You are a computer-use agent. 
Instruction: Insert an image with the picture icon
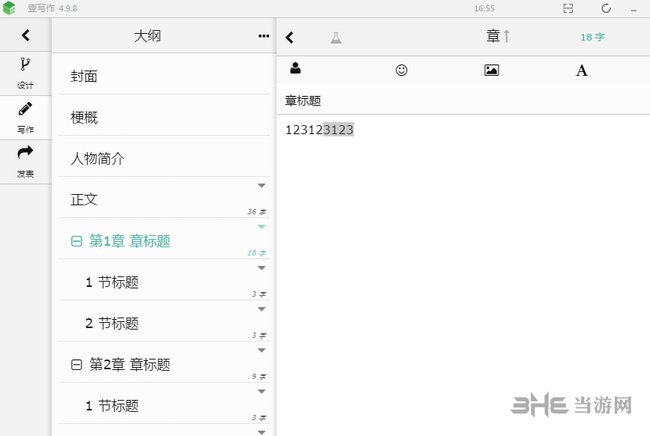(x=491, y=70)
